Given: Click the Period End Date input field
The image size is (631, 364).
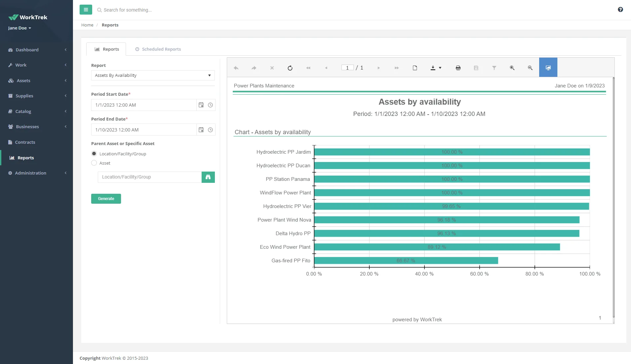Looking at the screenshot, I should [144, 130].
